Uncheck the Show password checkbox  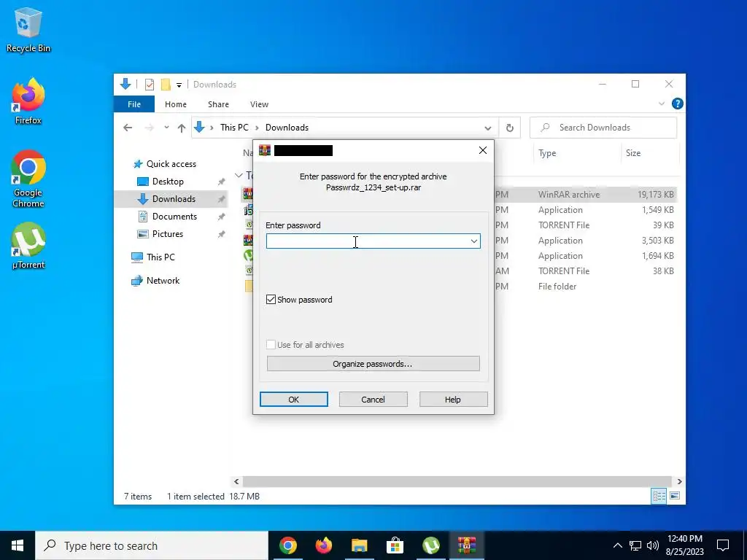tap(271, 300)
